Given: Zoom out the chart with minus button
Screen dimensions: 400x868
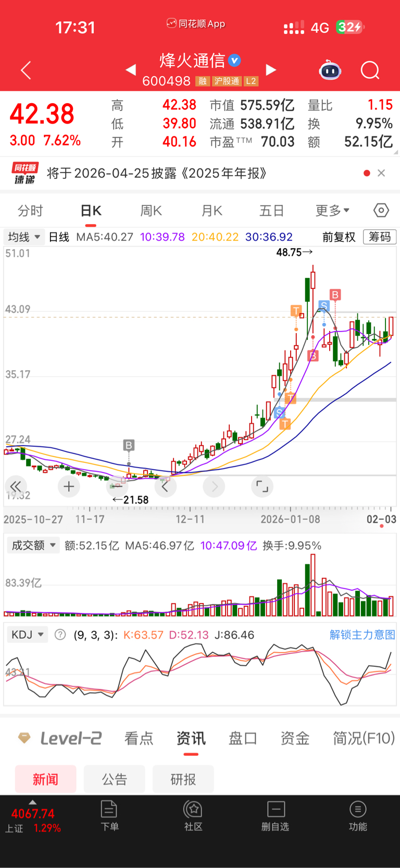Looking at the screenshot, I should click(x=117, y=486).
